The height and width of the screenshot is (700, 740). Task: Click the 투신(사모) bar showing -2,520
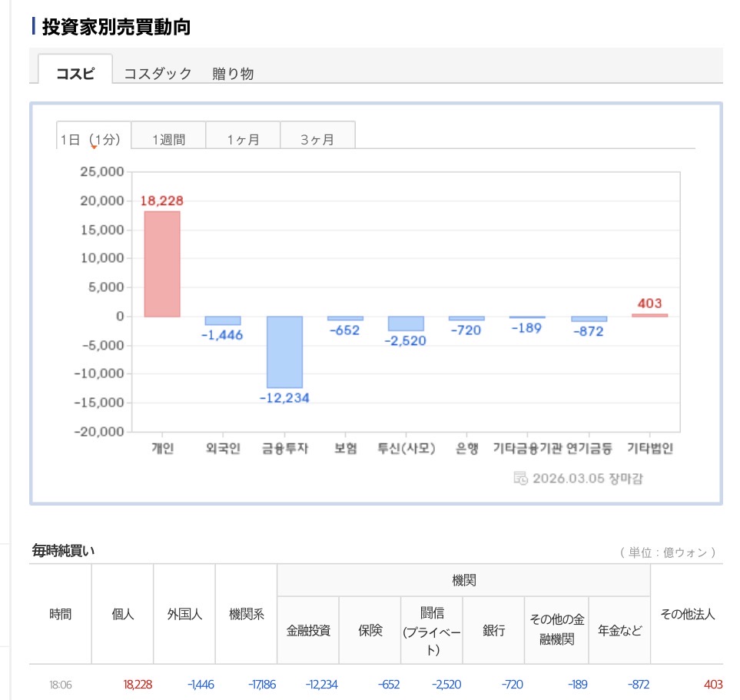[x=406, y=323]
